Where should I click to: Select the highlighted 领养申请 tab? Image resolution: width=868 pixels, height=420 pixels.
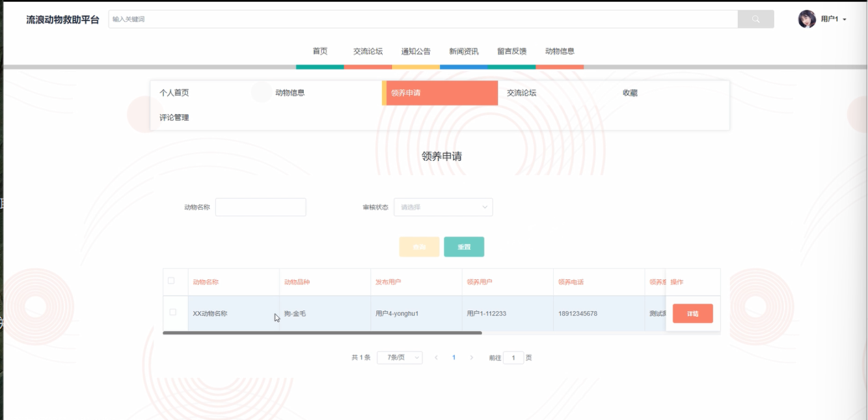(x=440, y=93)
